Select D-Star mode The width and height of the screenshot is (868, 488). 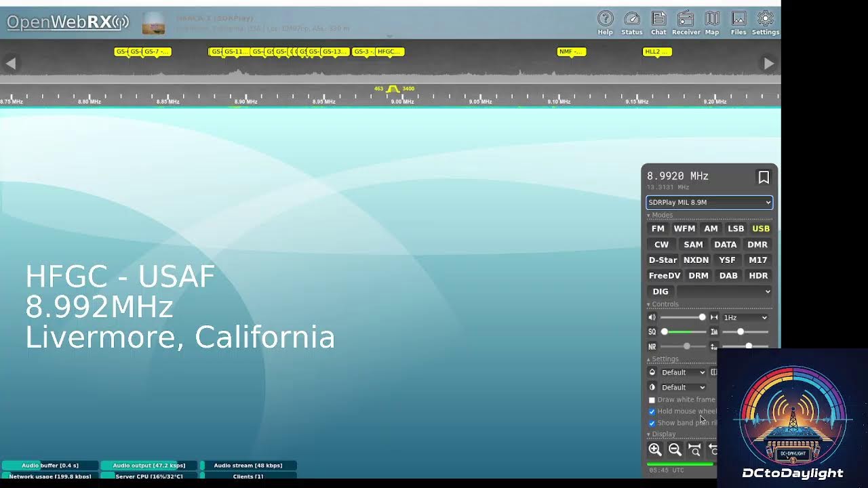pyautogui.click(x=663, y=260)
